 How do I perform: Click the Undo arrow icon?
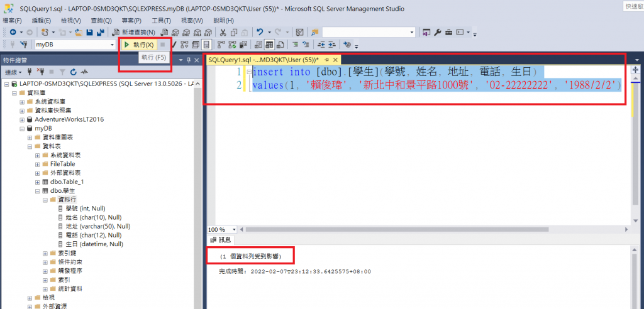(x=260, y=32)
